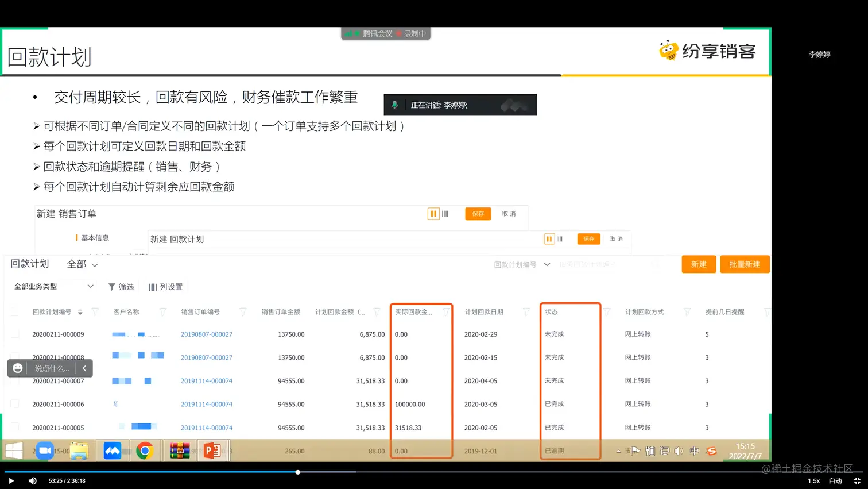The height and width of the screenshot is (489, 868).
Task: Open the filter funnel for 实际回款金额 column
Action: 446,312
